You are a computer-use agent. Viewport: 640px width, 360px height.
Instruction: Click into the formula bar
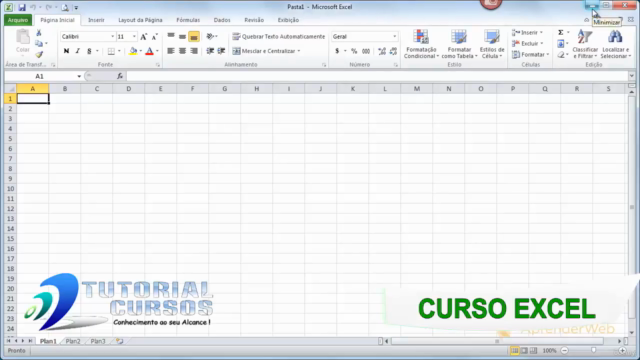[x=377, y=76]
